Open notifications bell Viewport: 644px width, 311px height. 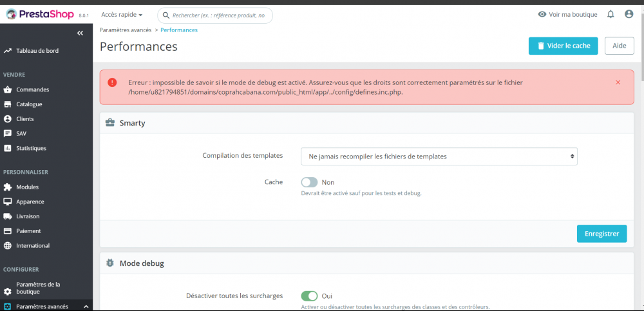tap(611, 14)
